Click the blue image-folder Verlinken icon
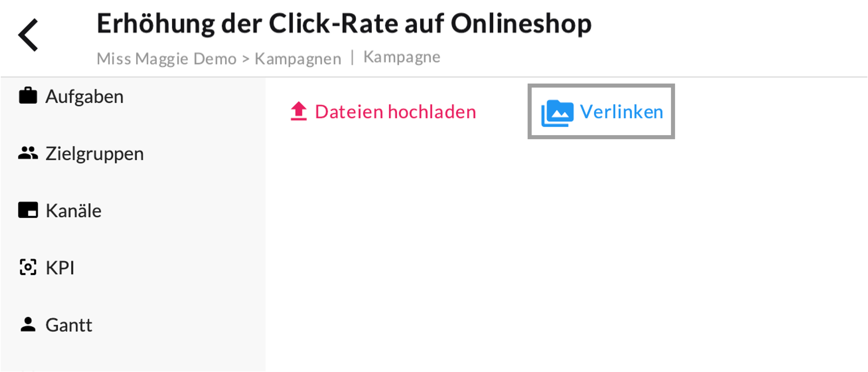Viewport: 868px width, 372px height. point(557,113)
